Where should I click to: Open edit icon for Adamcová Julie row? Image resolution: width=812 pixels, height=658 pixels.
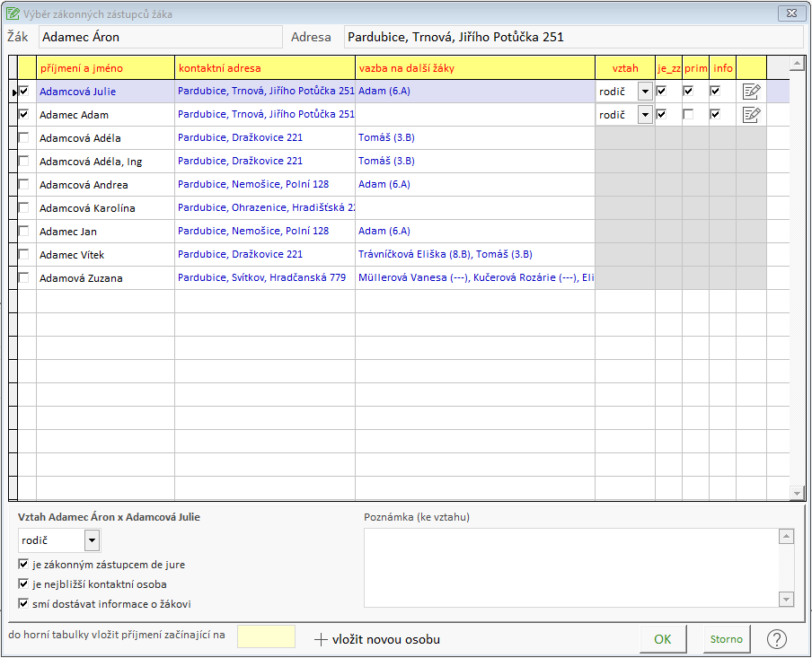click(751, 92)
